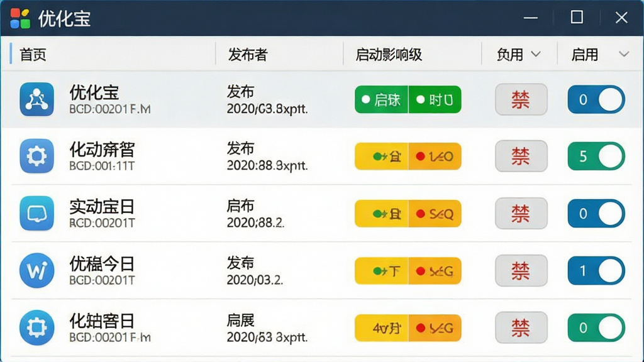Maximize the 优化宝 window
The height and width of the screenshot is (362, 644).
(577, 17)
